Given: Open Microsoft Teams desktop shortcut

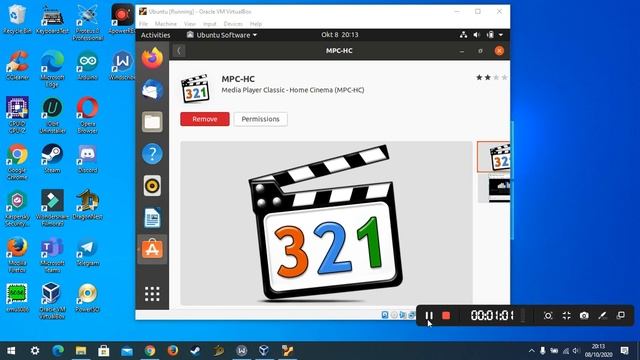Looking at the screenshot, I should pyautogui.click(x=52, y=255).
